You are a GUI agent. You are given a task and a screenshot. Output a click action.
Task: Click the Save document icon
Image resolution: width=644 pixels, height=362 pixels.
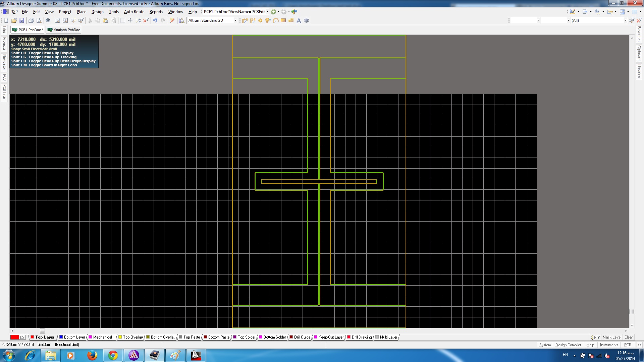click(22, 20)
